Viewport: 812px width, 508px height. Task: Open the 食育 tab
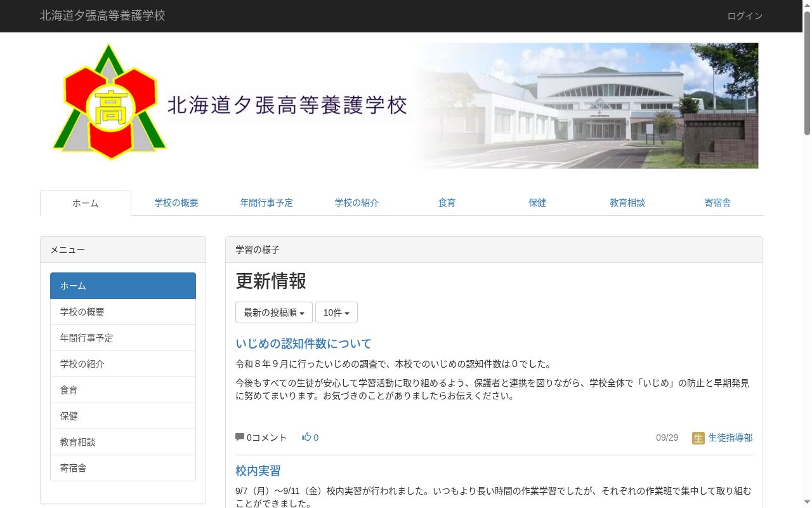point(447,203)
